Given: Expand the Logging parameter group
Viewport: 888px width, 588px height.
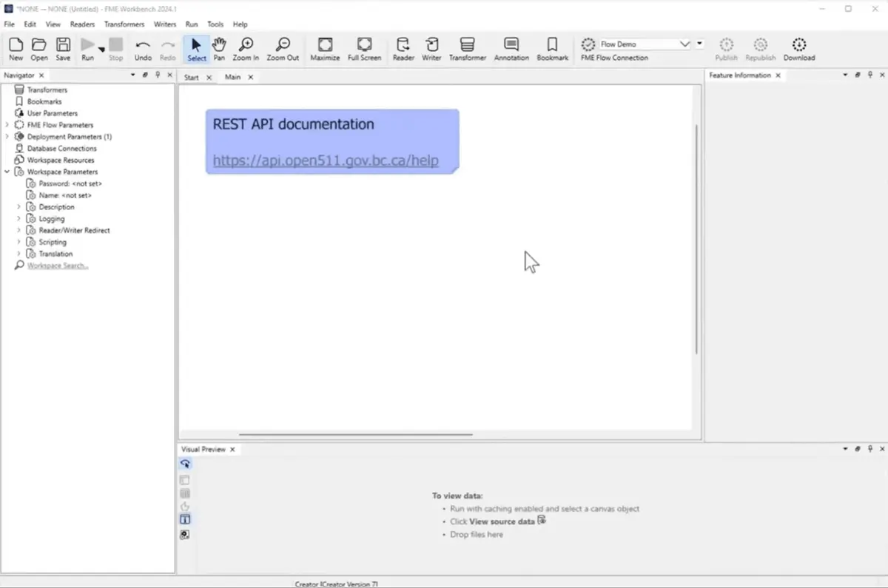Looking at the screenshot, I should 19,219.
